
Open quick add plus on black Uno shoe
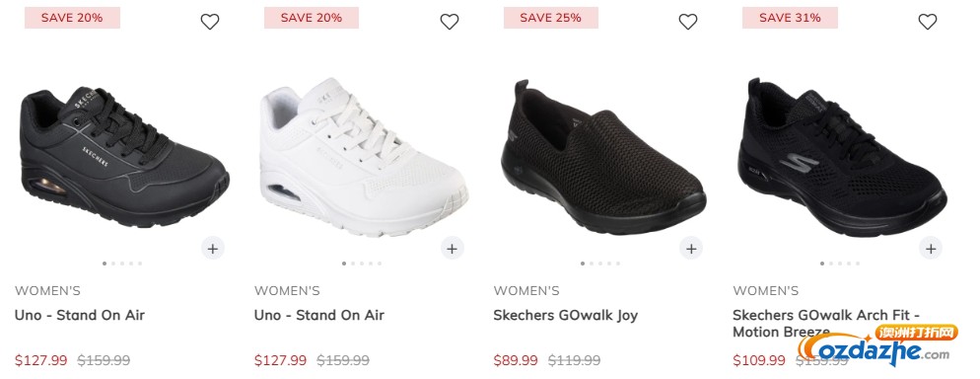coord(213,249)
